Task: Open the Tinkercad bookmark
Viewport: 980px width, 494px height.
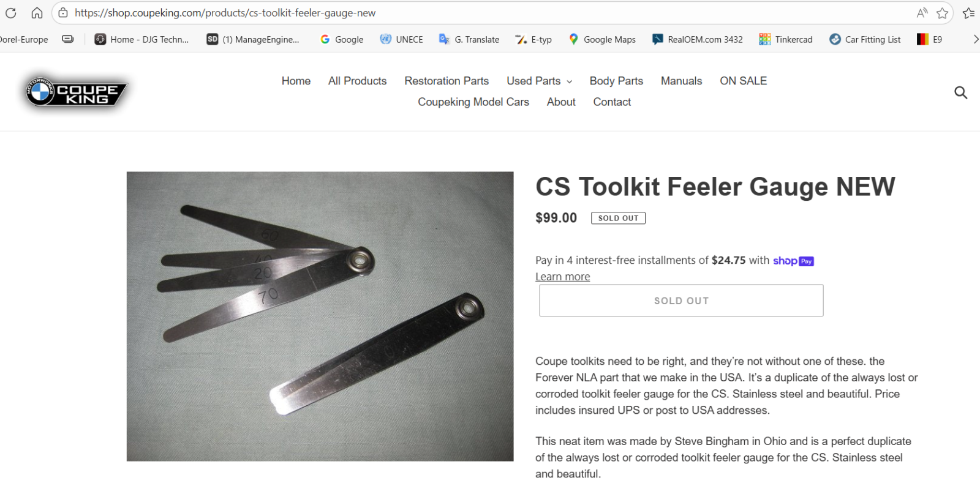Action: pos(786,39)
